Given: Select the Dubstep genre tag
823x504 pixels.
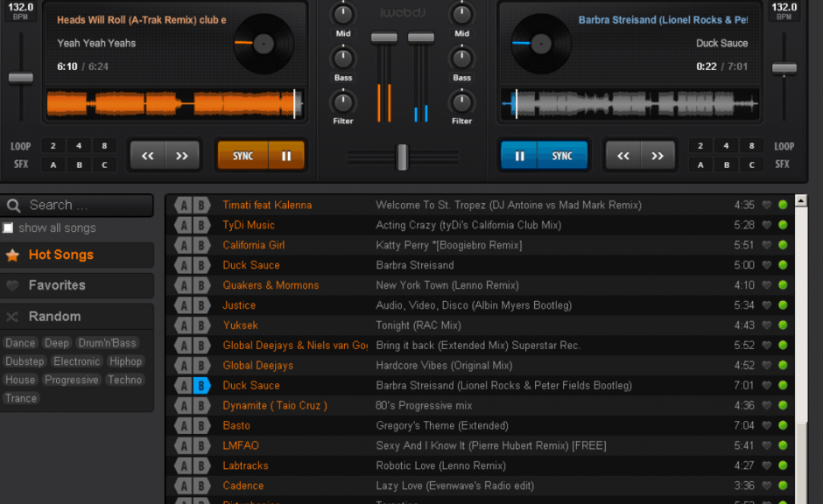Looking at the screenshot, I should click(25, 361).
